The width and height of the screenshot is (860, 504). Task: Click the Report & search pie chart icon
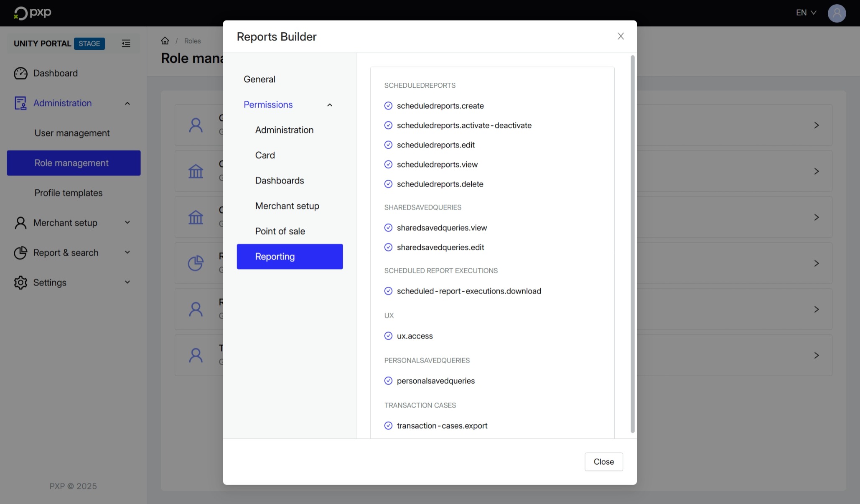tap(20, 253)
